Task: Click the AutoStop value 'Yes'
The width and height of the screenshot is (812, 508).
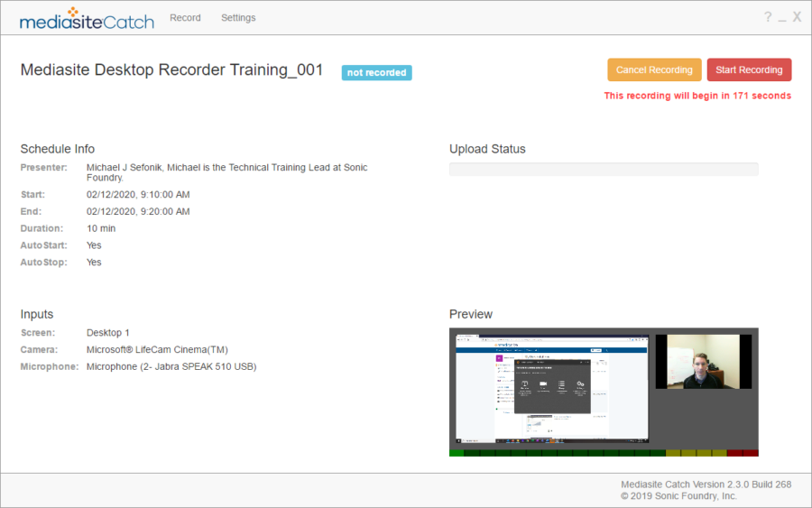Action: pyautogui.click(x=94, y=263)
